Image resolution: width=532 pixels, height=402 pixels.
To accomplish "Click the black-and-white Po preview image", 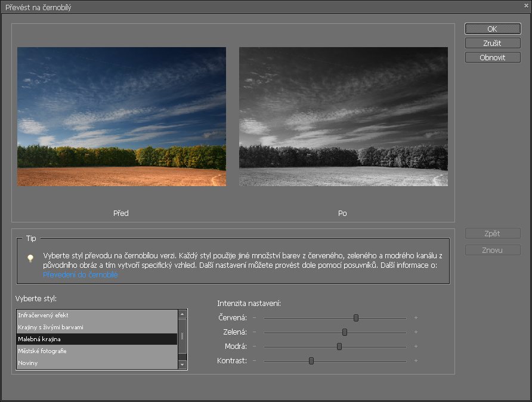I will (343, 116).
